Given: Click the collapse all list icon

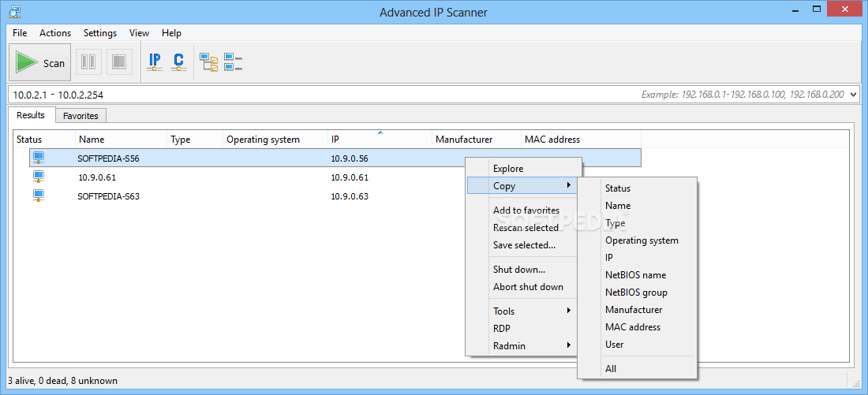Looking at the screenshot, I should 233,62.
